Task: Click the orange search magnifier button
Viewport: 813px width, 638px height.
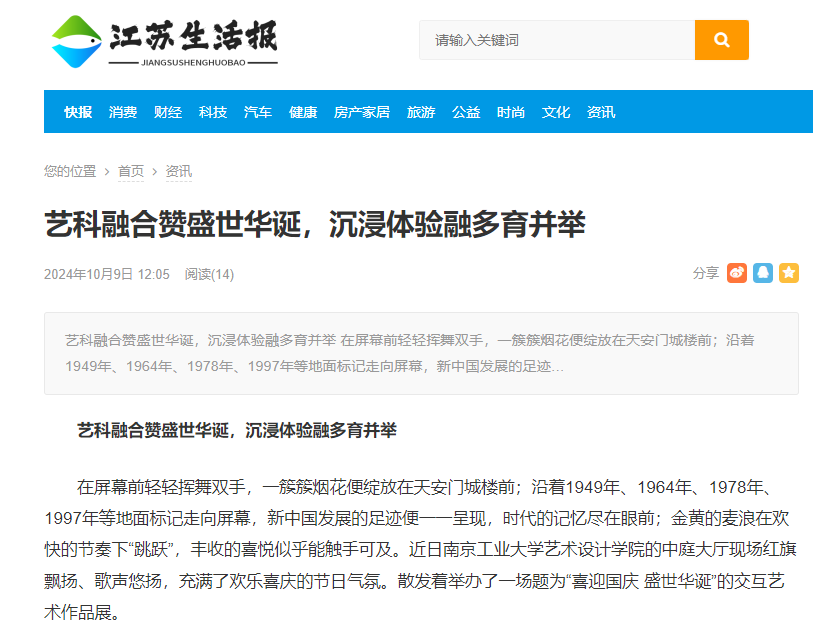Action: point(721,40)
